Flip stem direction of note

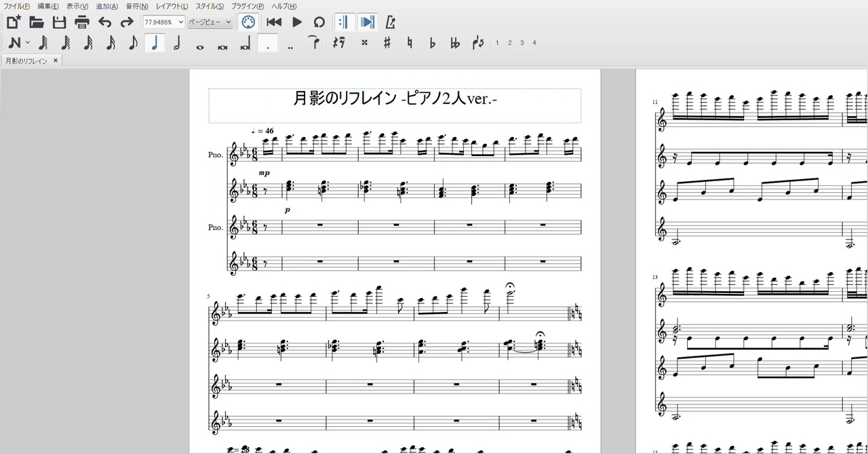click(x=478, y=43)
